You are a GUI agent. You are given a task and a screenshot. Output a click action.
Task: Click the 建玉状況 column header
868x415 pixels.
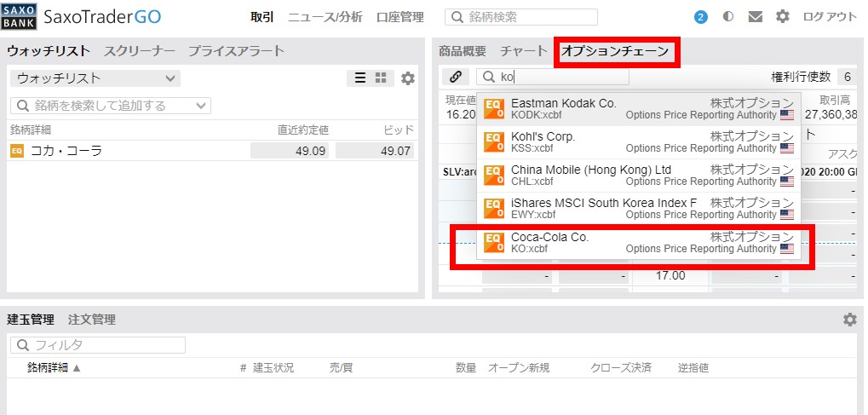[x=273, y=368]
